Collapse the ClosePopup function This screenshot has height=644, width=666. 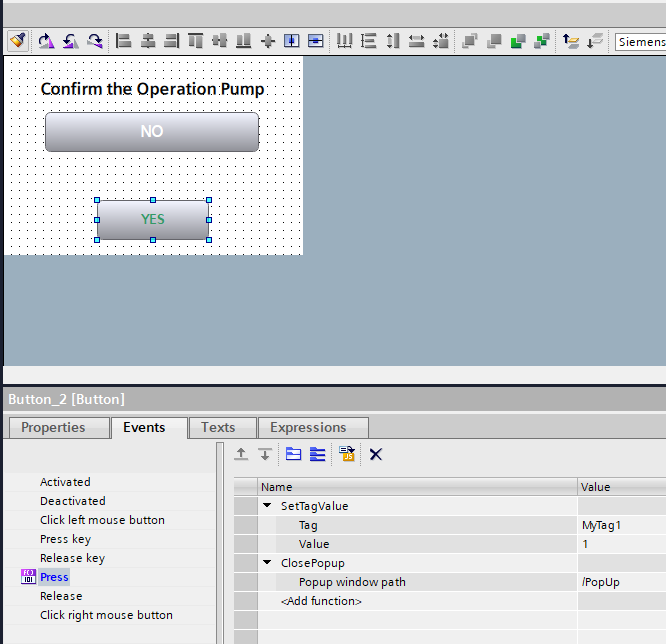coord(267,563)
